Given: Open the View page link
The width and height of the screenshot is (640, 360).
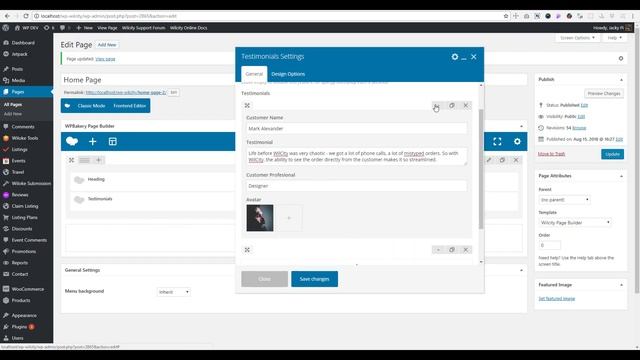Looking at the screenshot, I should coord(105,59).
